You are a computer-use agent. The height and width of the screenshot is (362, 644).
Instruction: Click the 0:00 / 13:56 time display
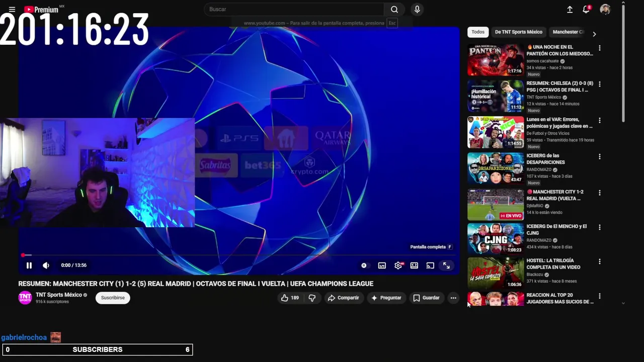pyautogui.click(x=73, y=265)
